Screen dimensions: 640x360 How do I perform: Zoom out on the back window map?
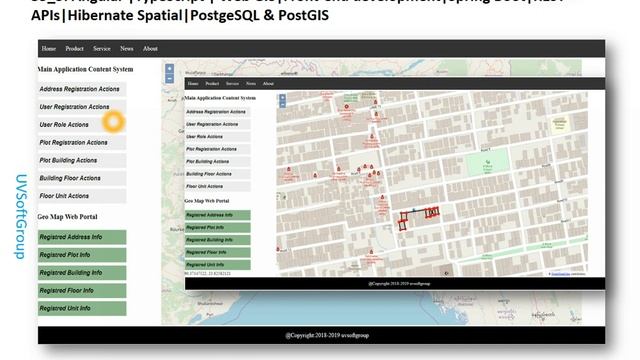[169, 78]
